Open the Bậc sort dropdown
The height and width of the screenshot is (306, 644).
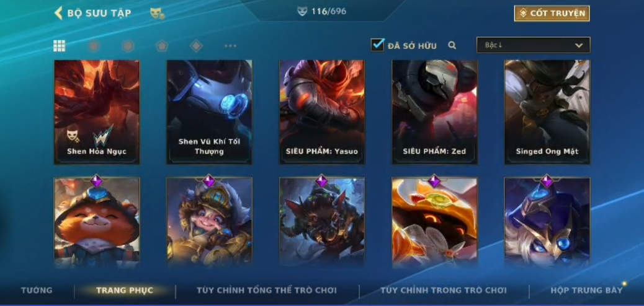point(533,45)
